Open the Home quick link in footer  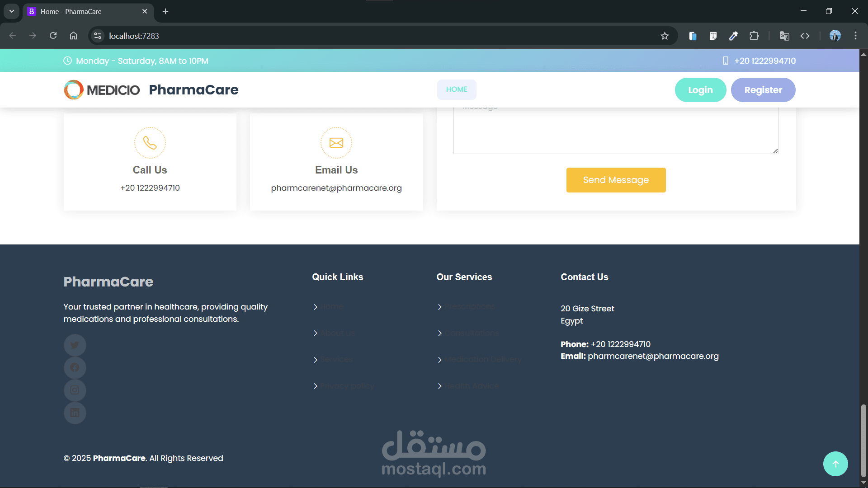[332, 307]
